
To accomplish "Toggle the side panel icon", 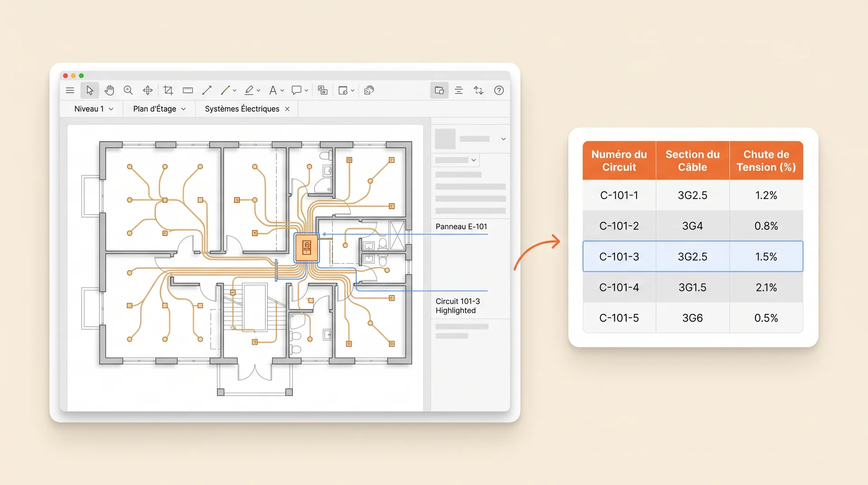I will point(439,90).
